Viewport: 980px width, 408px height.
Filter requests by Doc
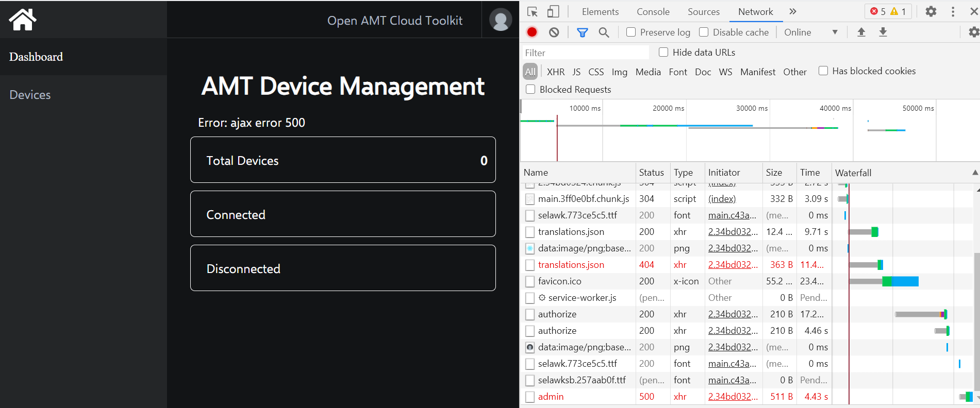point(703,72)
